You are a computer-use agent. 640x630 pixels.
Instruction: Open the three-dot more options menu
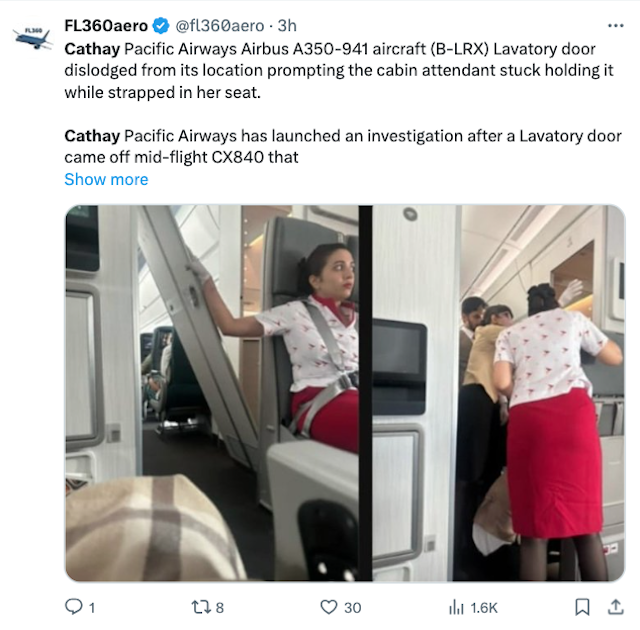[x=616, y=26]
